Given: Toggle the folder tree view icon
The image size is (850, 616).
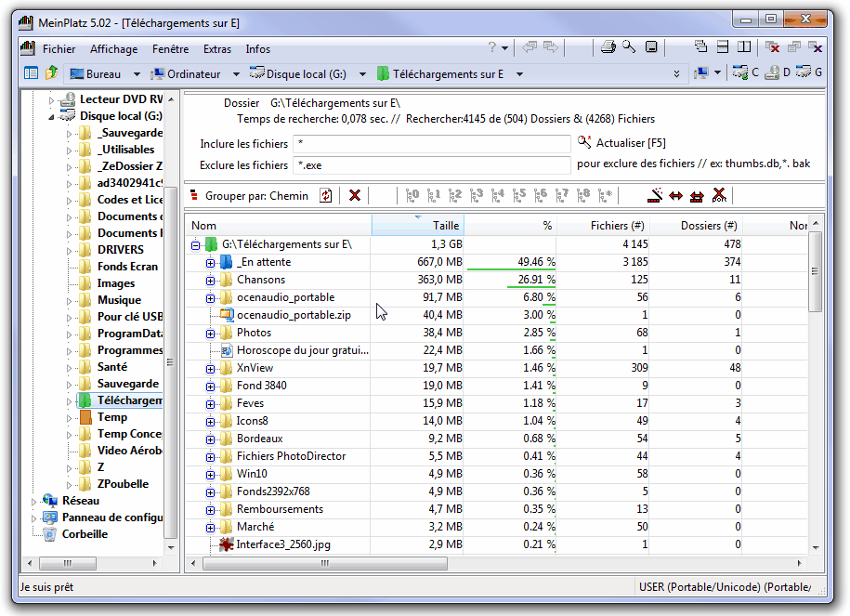Looking at the screenshot, I should (x=31, y=72).
